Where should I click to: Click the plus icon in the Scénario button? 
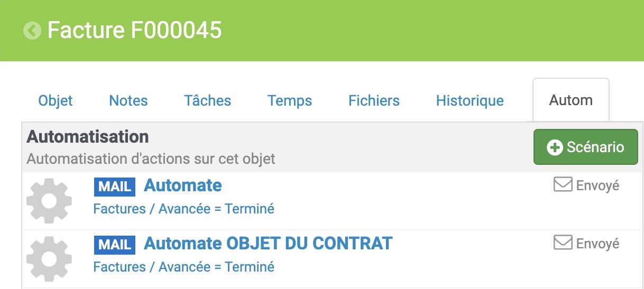tap(555, 147)
